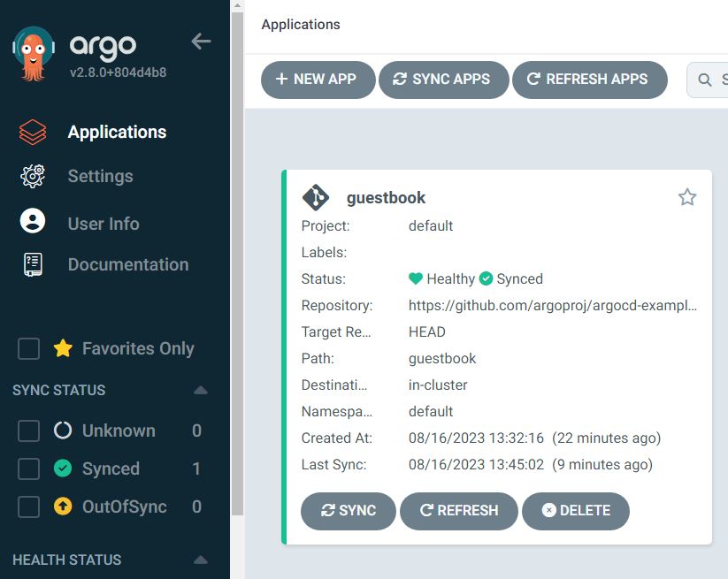Check the Synced sync status filter
Image resolution: width=728 pixels, height=579 pixels.
pyautogui.click(x=29, y=469)
